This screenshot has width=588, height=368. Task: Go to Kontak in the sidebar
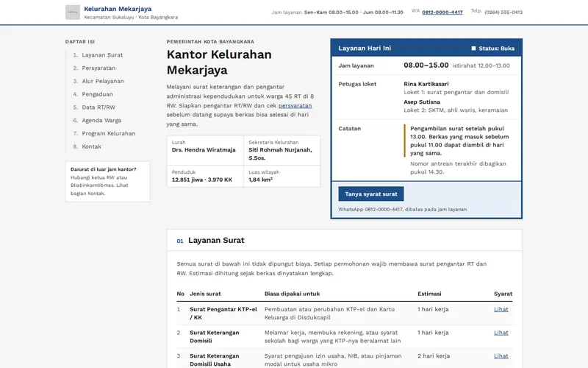tap(91, 146)
